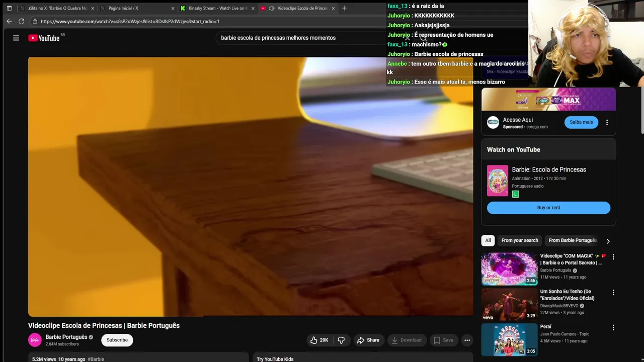Screen dimensions: 644x362
Task: Open Barbie Português channel avatar
Action: 35,340
